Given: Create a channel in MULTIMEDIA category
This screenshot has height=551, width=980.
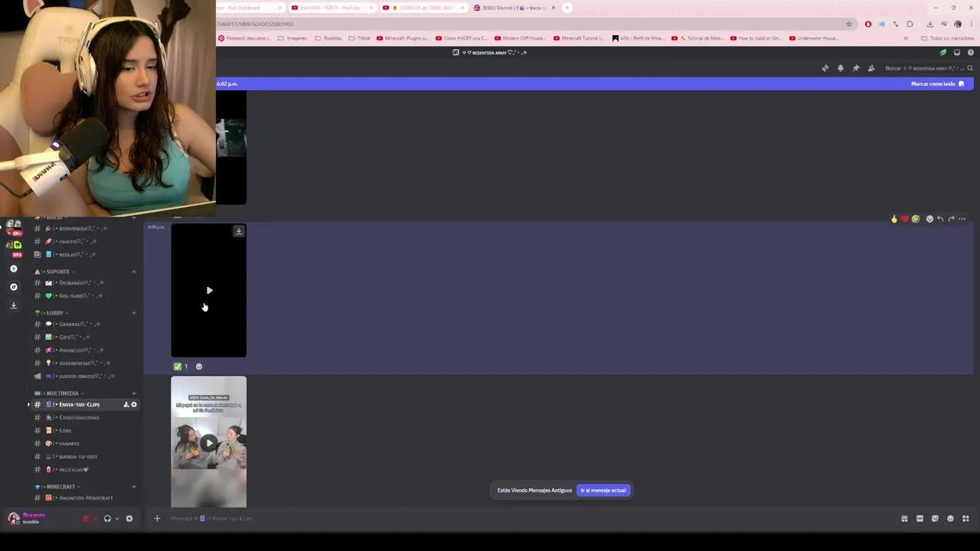Looking at the screenshot, I should pyautogui.click(x=134, y=393).
